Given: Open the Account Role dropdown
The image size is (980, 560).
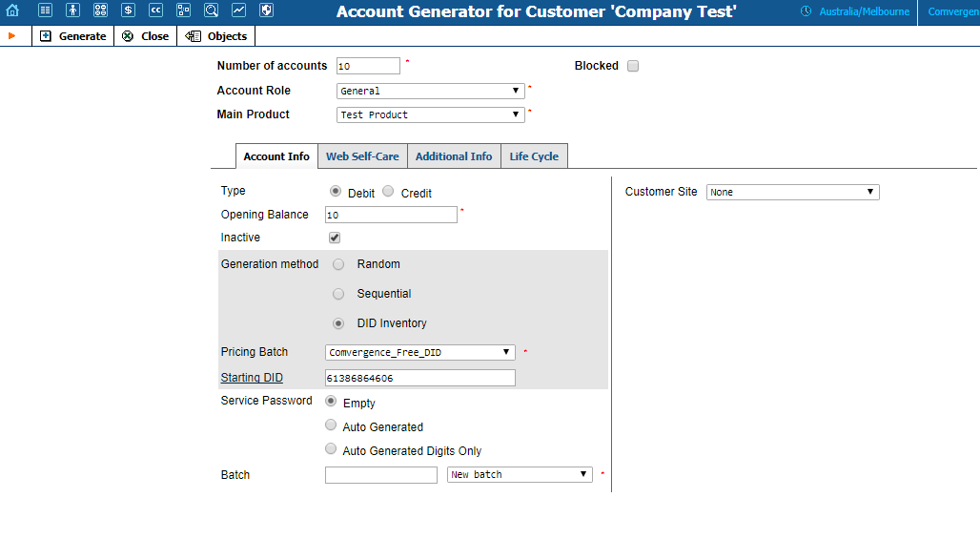Looking at the screenshot, I should (x=430, y=92).
